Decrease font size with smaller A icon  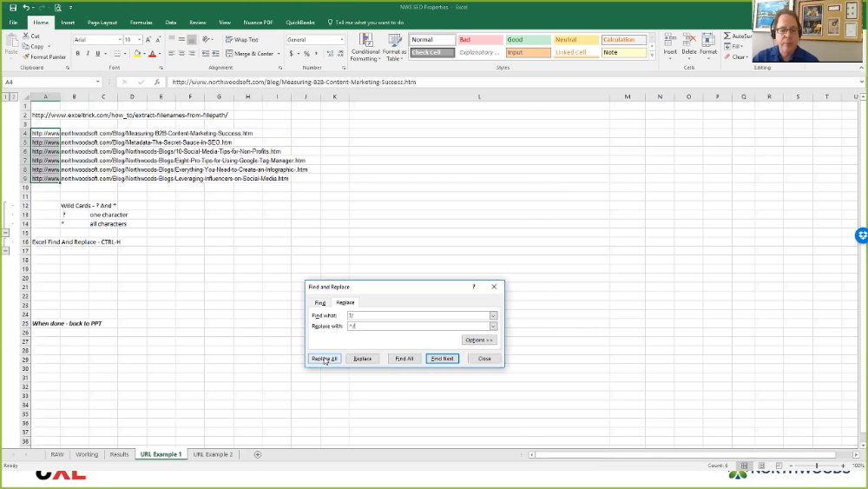click(x=158, y=40)
